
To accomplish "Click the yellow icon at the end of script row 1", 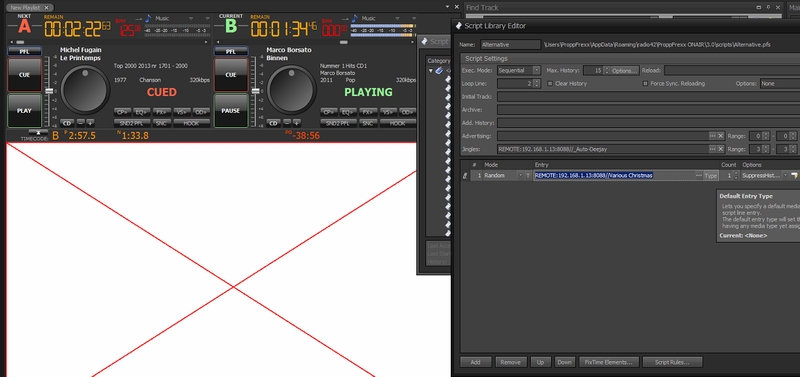I will (793, 175).
